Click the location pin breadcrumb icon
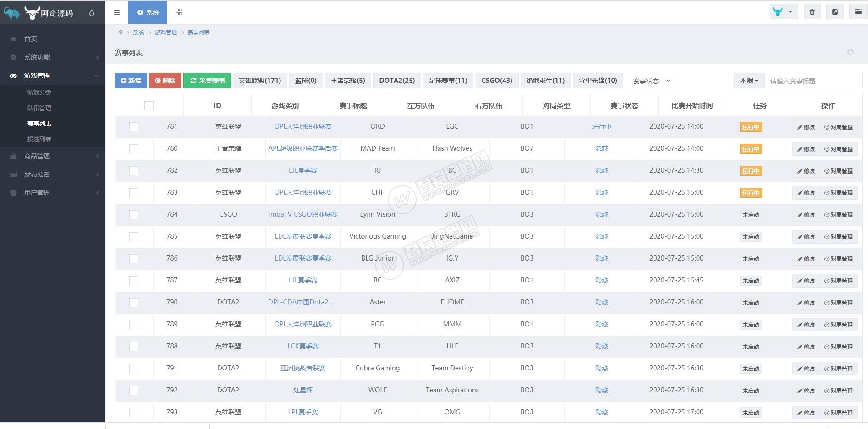Image resolution: width=868 pixels, height=429 pixels. [121, 33]
